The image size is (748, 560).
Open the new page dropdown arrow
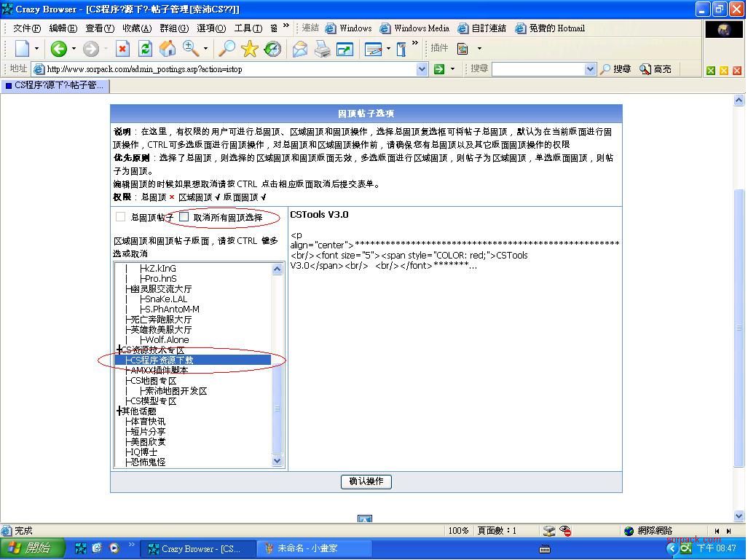[36, 49]
